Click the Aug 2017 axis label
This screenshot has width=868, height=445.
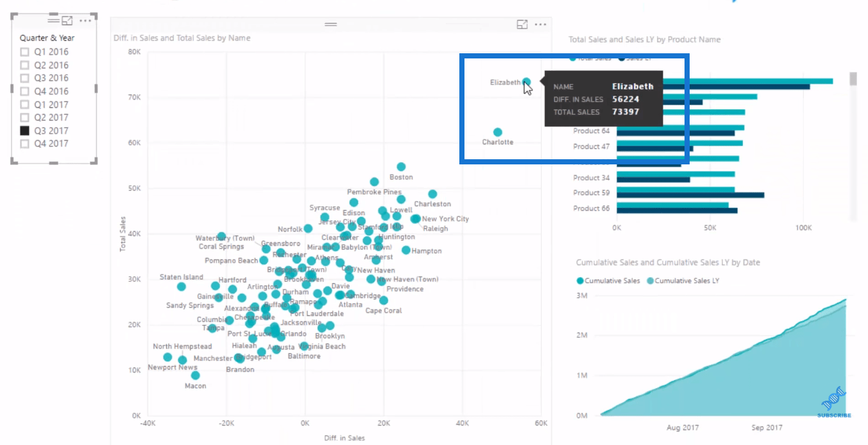(683, 428)
